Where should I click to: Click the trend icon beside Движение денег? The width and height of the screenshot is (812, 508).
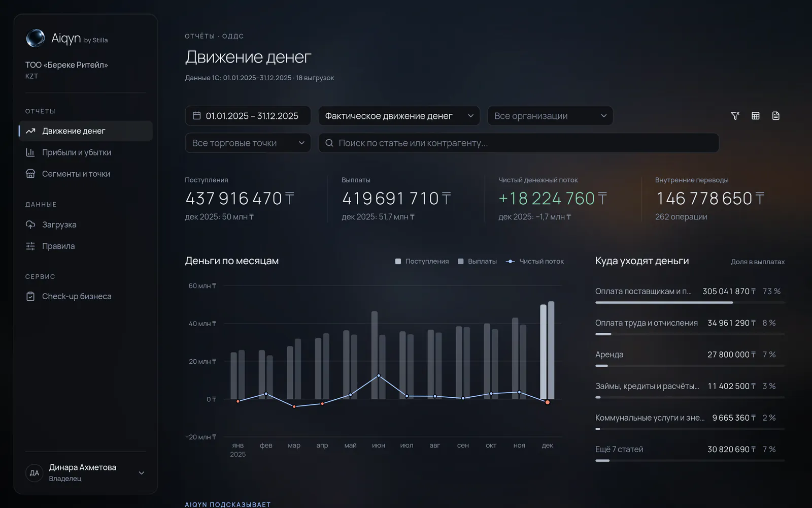30,131
